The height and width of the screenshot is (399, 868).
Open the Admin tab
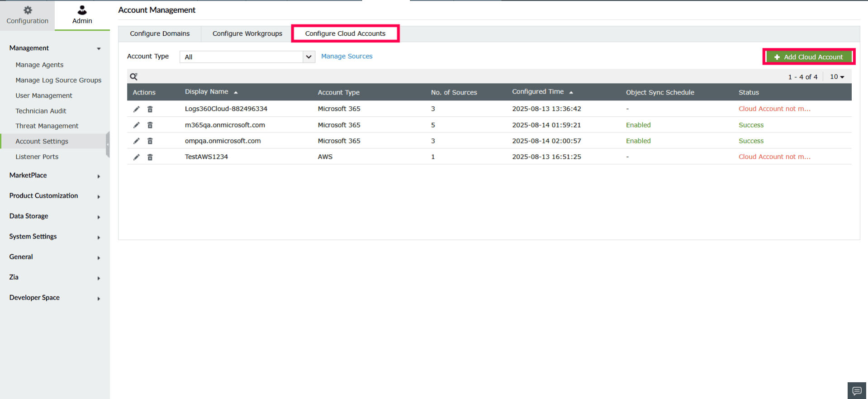point(82,15)
